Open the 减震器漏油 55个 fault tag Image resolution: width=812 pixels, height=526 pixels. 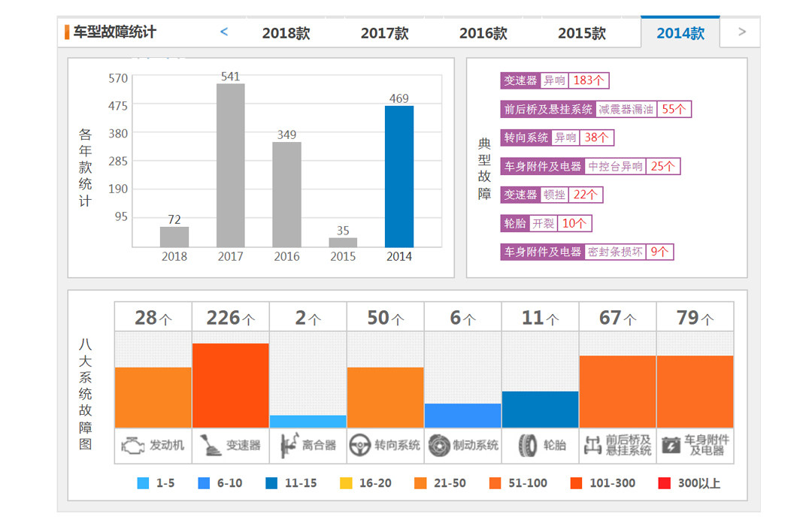click(x=595, y=109)
